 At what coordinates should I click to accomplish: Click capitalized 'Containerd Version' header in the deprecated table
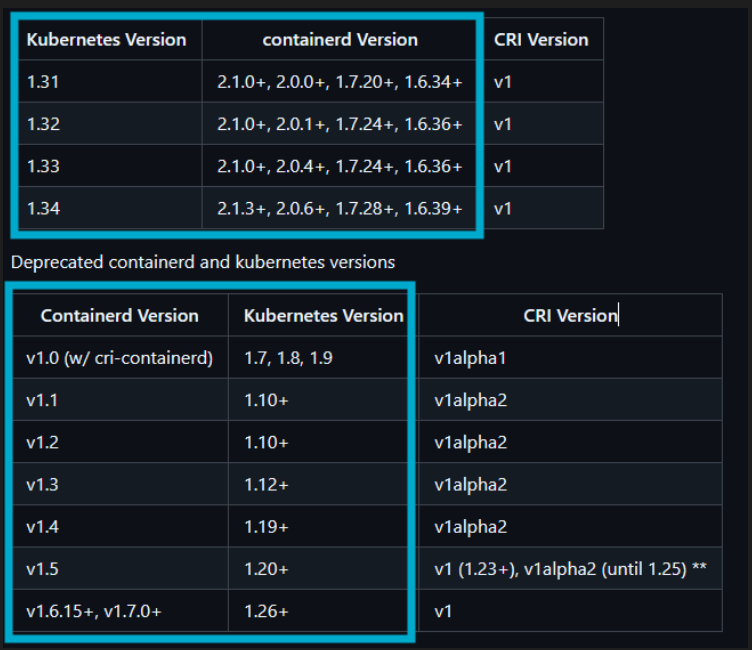119,316
